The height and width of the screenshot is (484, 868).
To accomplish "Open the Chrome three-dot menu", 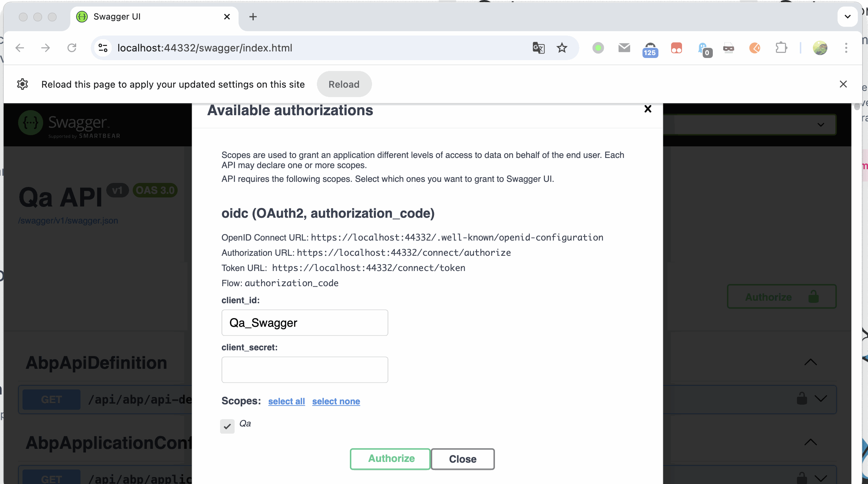I will pos(846,48).
